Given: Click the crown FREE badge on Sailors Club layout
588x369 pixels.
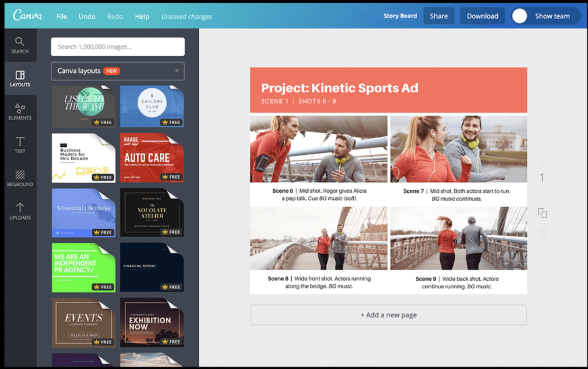Looking at the screenshot, I should tap(172, 122).
